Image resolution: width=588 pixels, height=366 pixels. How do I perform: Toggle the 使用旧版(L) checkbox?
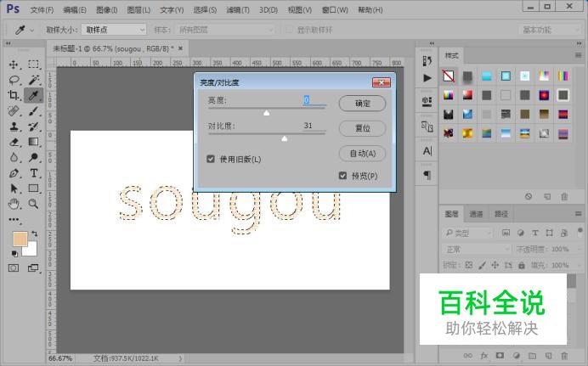click(211, 159)
